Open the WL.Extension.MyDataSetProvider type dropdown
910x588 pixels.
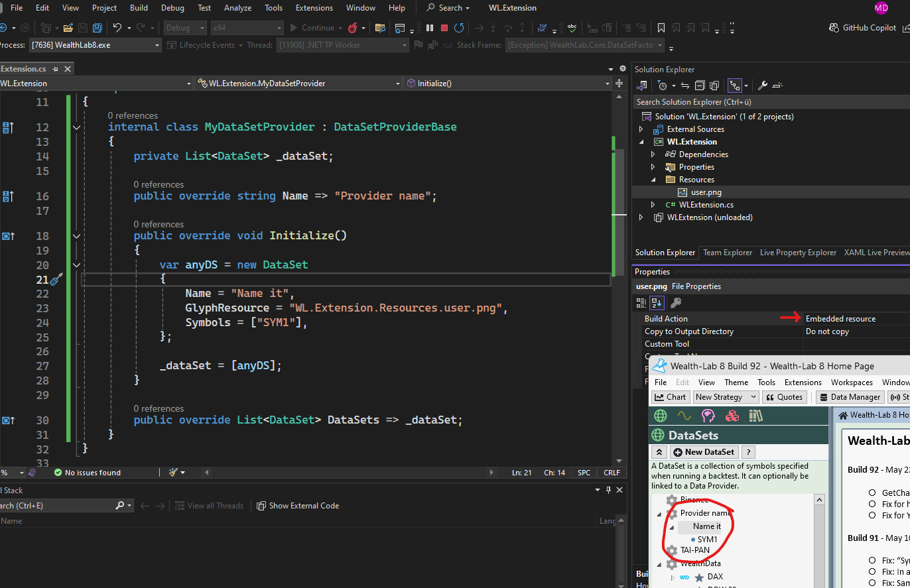[x=300, y=84]
